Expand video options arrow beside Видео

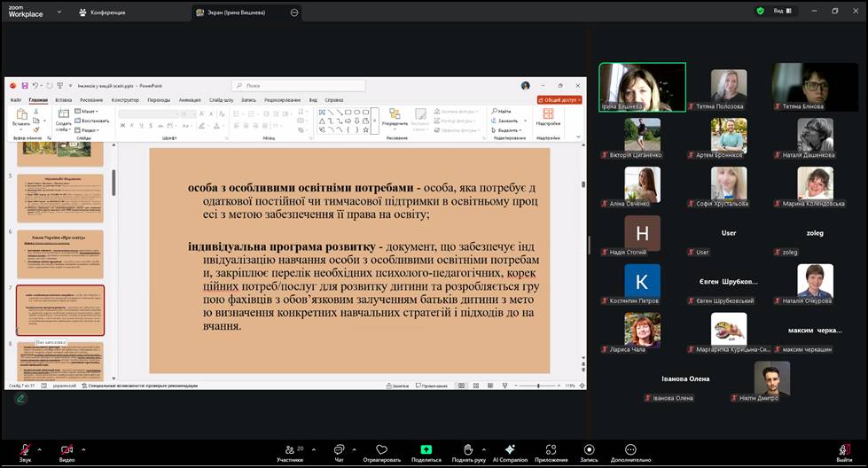[83, 447]
